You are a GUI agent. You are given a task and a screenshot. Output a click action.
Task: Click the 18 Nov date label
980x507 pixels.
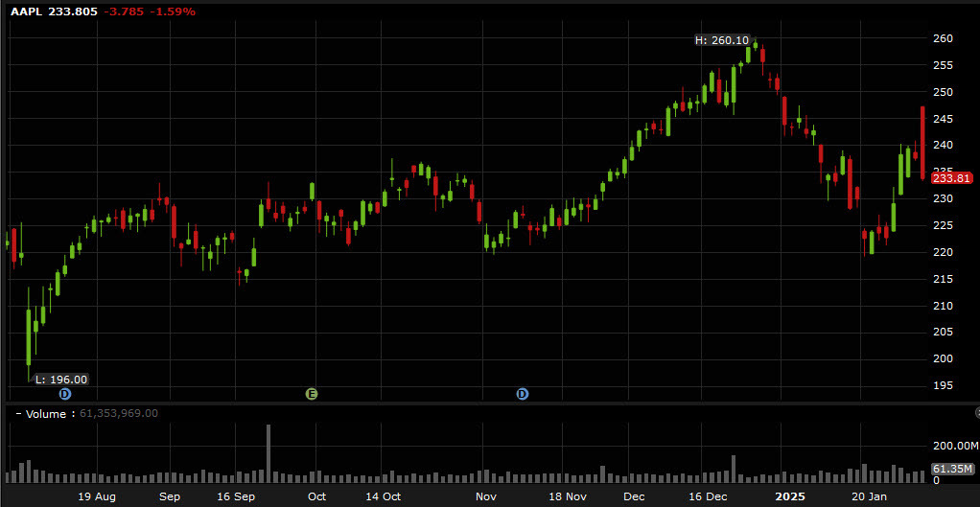567,497
